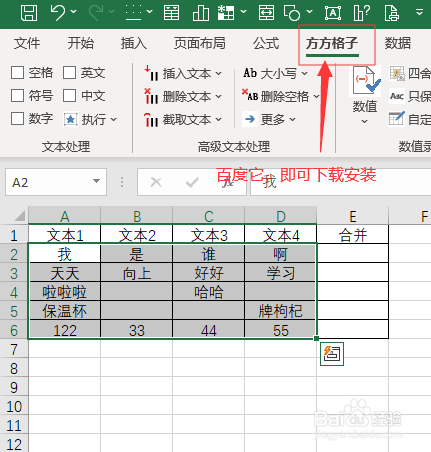The width and height of the screenshot is (431, 452).
Task: Switch to the 开始 ribbon tab
Action: (81, 43)
